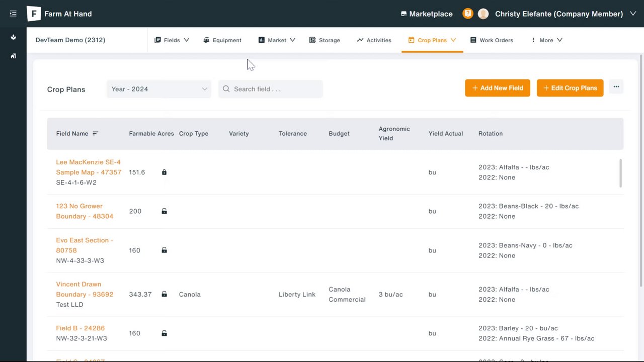Click the Farm At Hand logo
Screen dimensions: 644x362
(34, 14)
